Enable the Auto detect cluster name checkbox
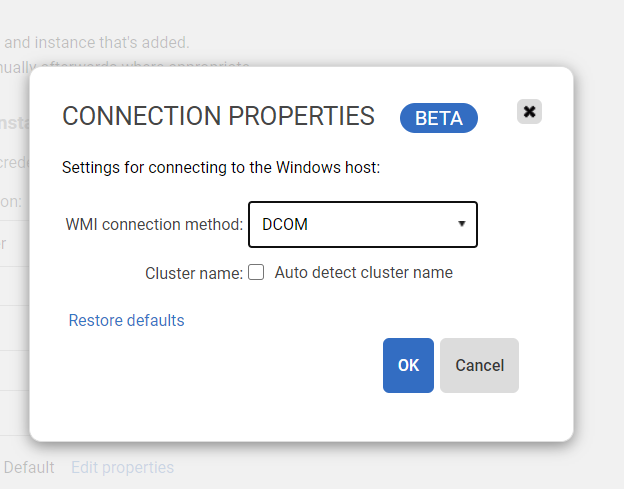The image size is (624, 489). 256,272
